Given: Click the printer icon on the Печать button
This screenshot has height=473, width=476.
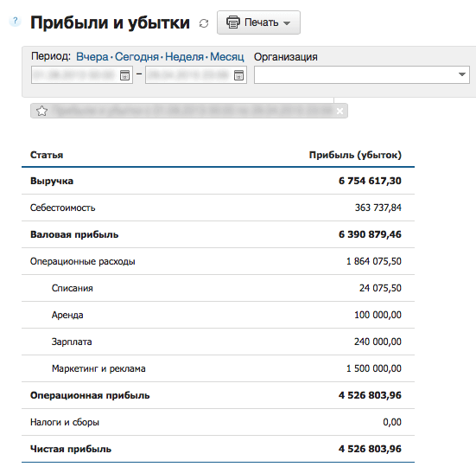Looking at the screenshot, I should [233, 22].
